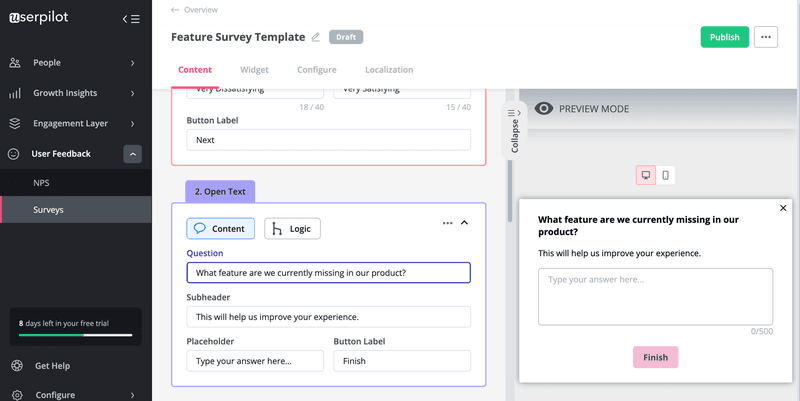The height and width of the screenshot is (401, 800).
Task: Click the Growth Insights chart icon
Action: 15,93
